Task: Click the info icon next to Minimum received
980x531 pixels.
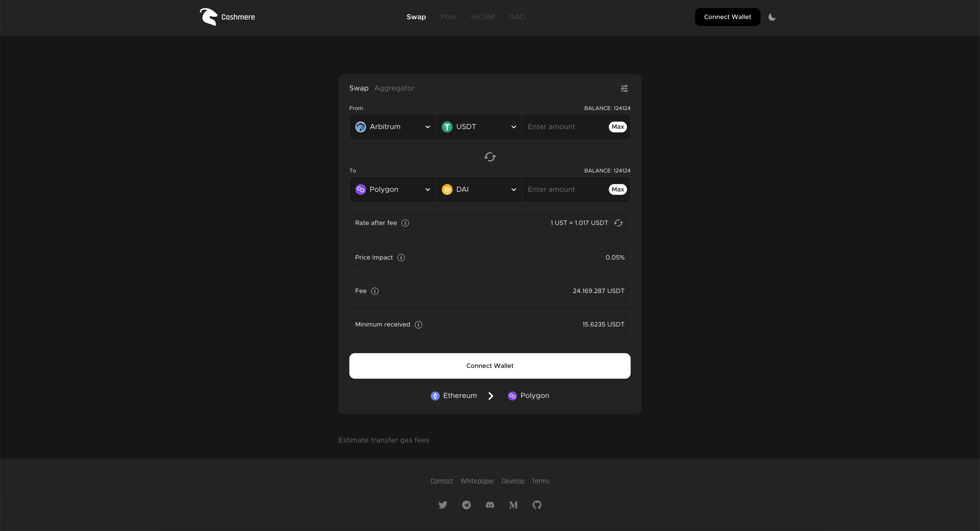Action: point(419,324)
